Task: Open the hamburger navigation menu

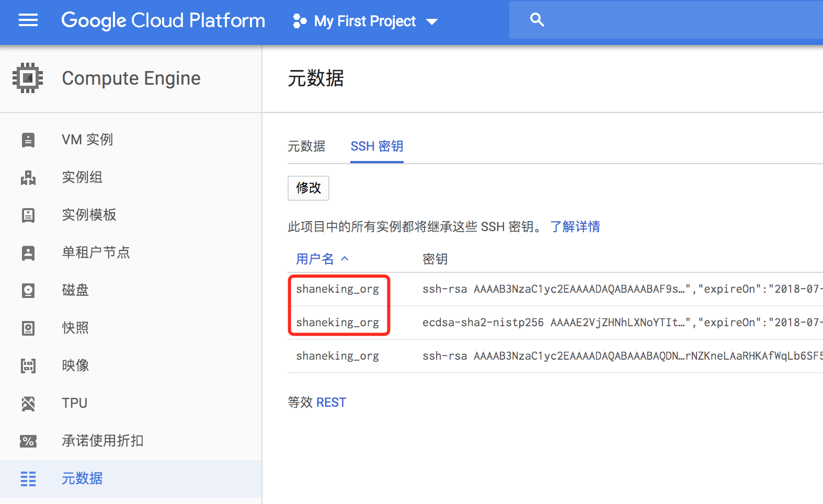Action: [28, 20]
